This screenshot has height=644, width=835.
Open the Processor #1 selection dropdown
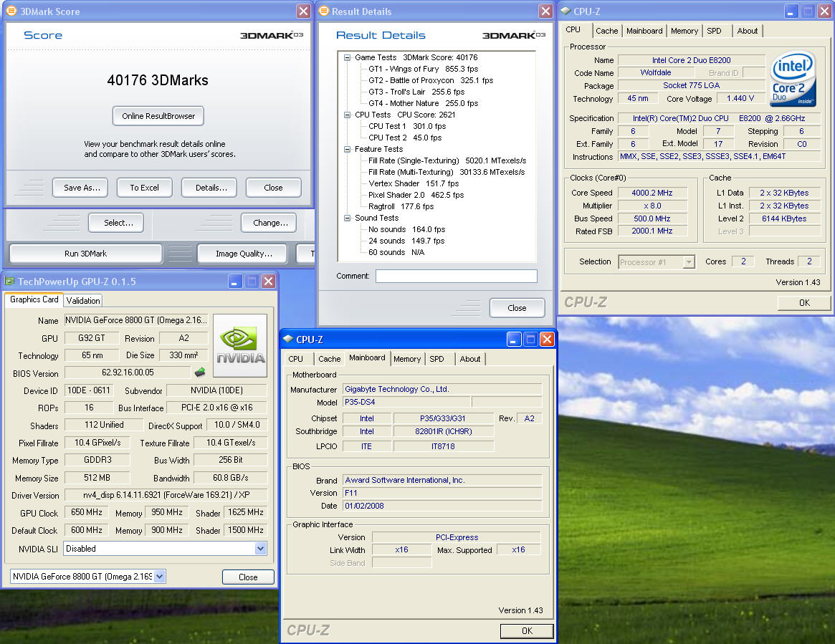pyautogui.click(x=689, y=262)
